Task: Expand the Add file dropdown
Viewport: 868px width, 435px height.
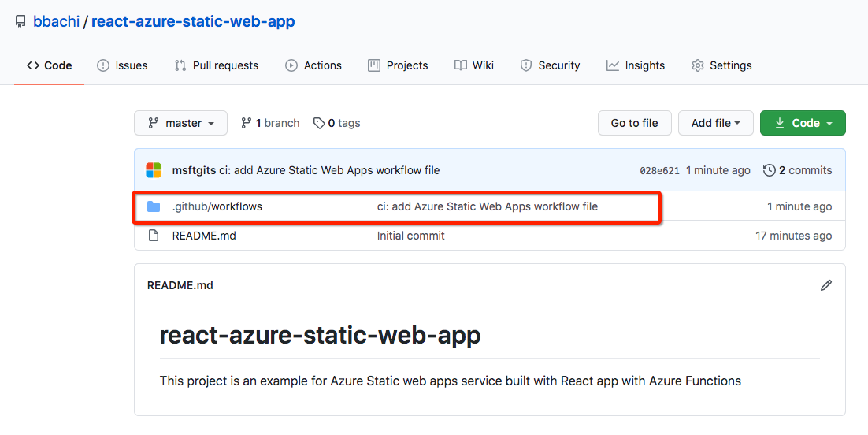Action: click(x=716, y=123)
